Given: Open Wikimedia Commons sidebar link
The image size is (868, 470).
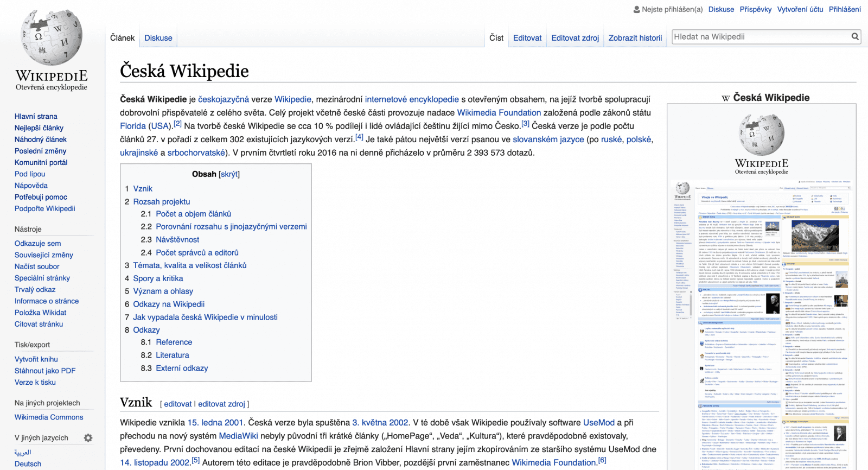Looking at the screenshot, I should 49,417.
